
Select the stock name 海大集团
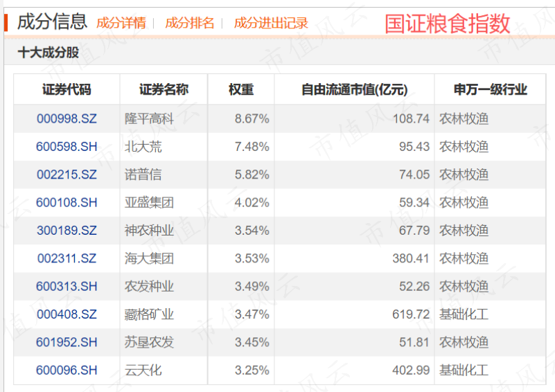pyautogui.click(x=149, y=258)
